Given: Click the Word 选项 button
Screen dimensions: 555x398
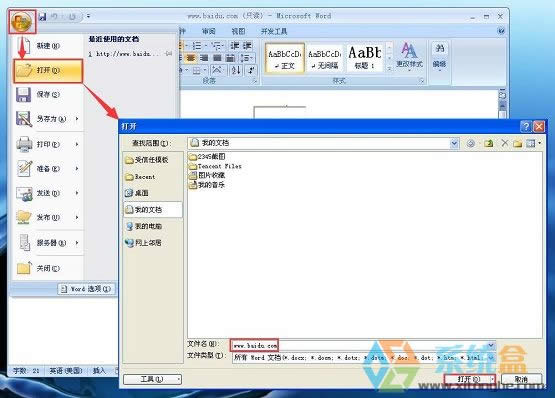Looking at the screenshot, I should pos(86,289).
